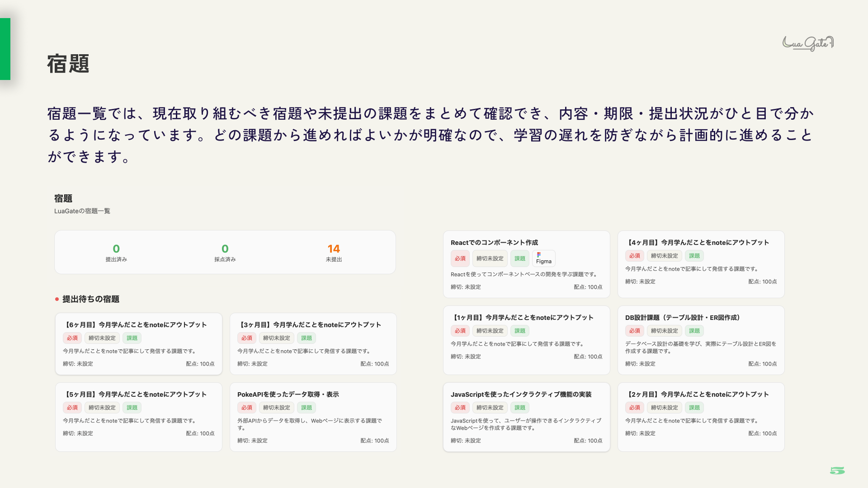Image resolution: width=868 pixels, height=488 pixels.
Task: Click the slide page number 5
Action: click(x=837, y=471)
